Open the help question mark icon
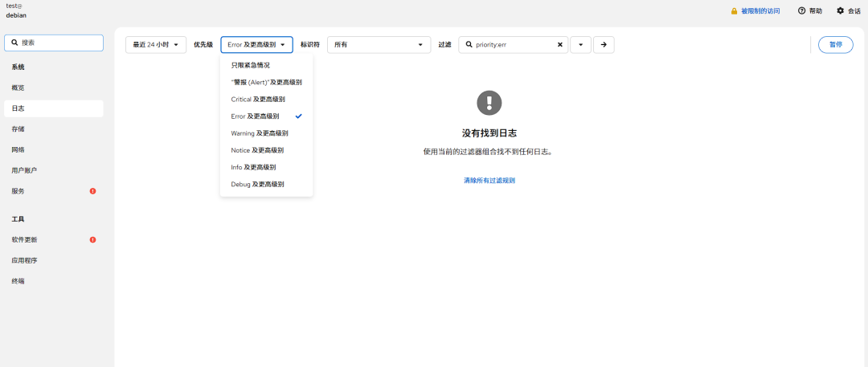This screenshot has width=868, height=367. (x=801, y=10)
